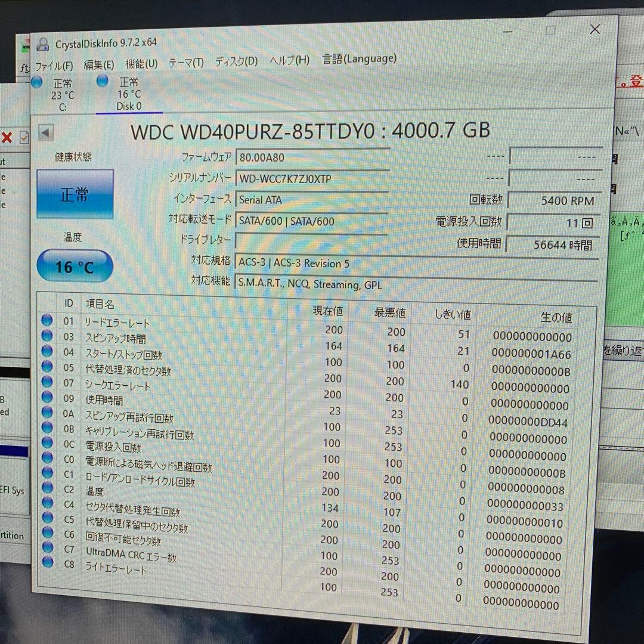Select the C: drive status orb
The image size is (644, 644).
click(37, 82)
